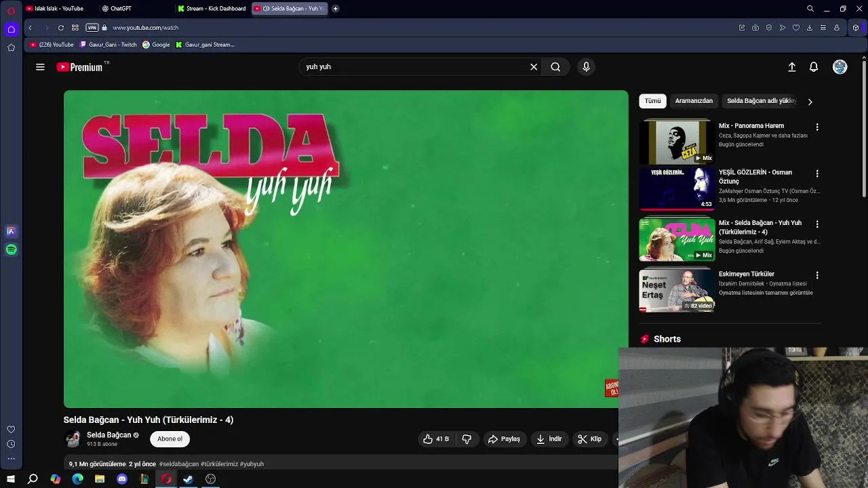Create a clip with Klip button

click(x=590, y=439)
